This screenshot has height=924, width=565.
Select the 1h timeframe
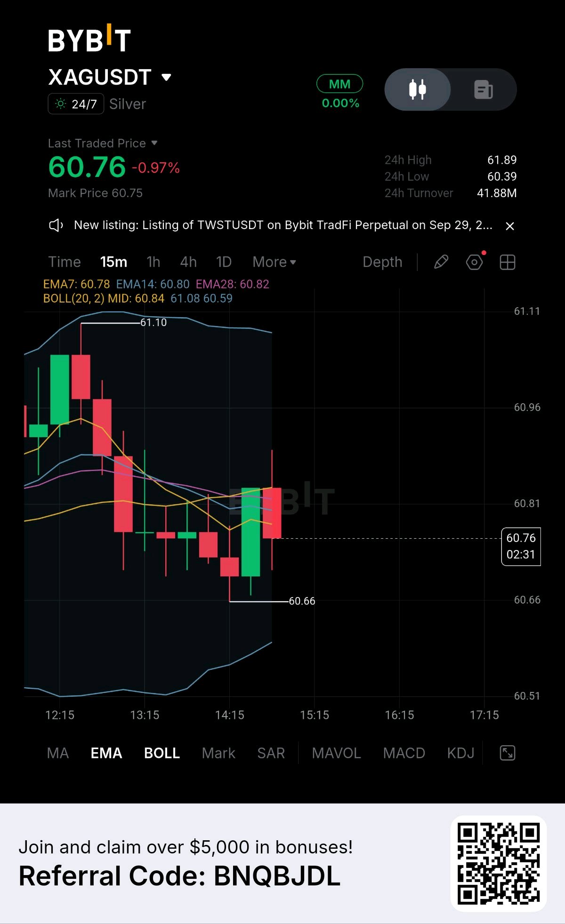click(x=153, y=262)
